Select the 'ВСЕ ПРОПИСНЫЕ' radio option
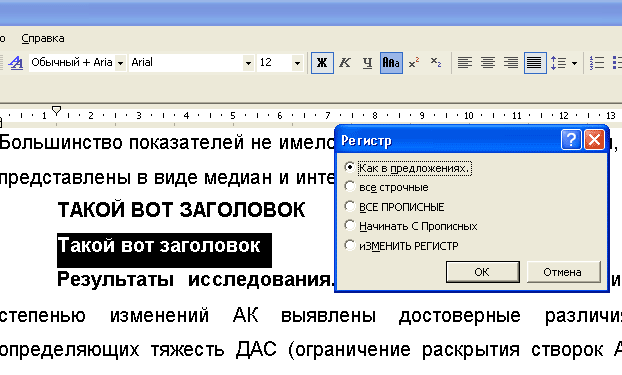Screen dimensions: 622x375 pyautogui.click(x=349, y=206)
